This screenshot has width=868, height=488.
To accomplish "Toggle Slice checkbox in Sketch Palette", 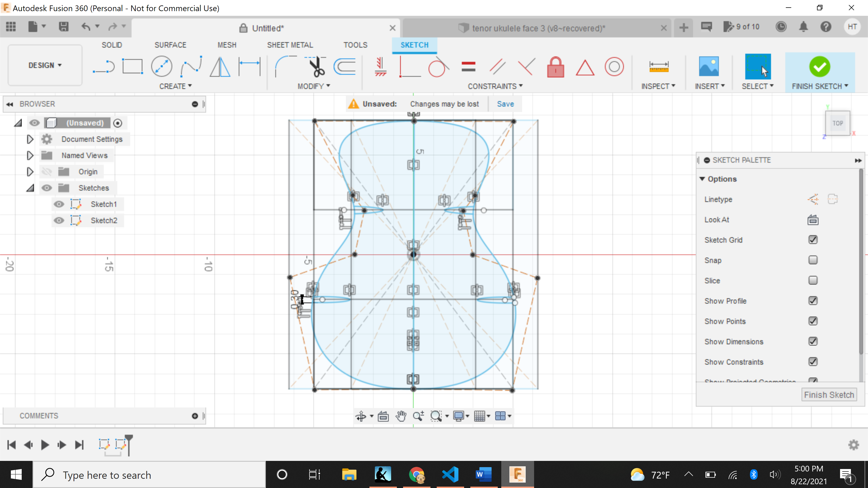I will tap(813, 280).
